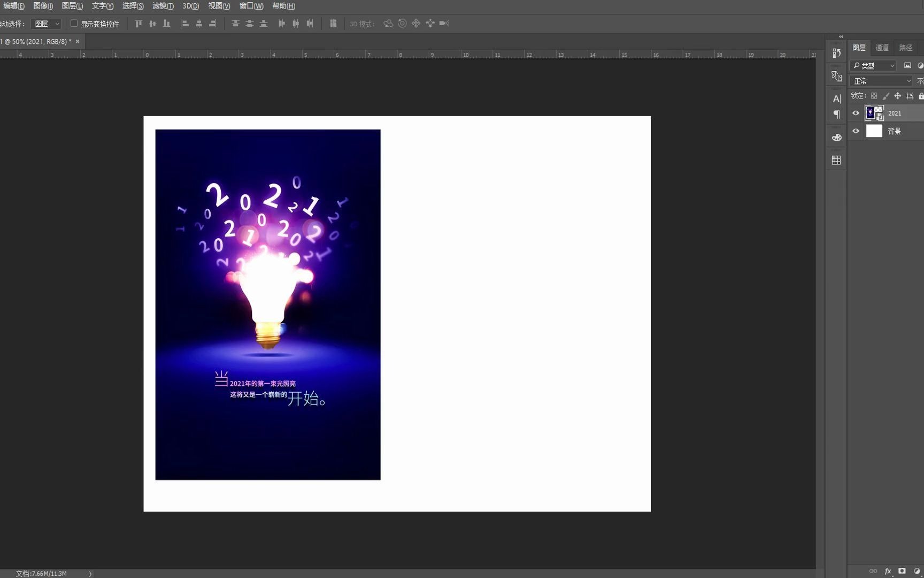Screen dimensions: 924x578
Task: Close the document tab with x
Action: (x=78, y=41)
